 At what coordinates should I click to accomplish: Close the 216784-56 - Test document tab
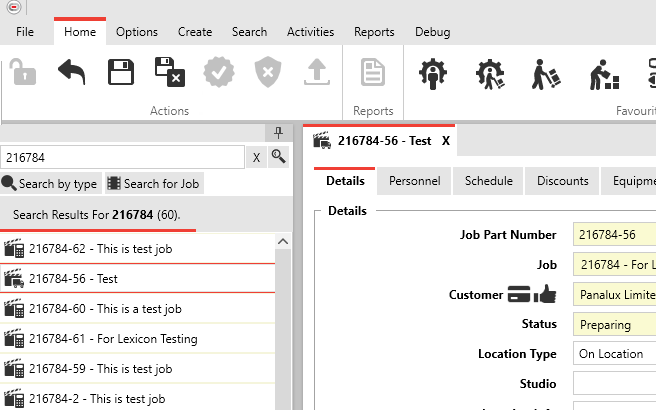point(446,141)
